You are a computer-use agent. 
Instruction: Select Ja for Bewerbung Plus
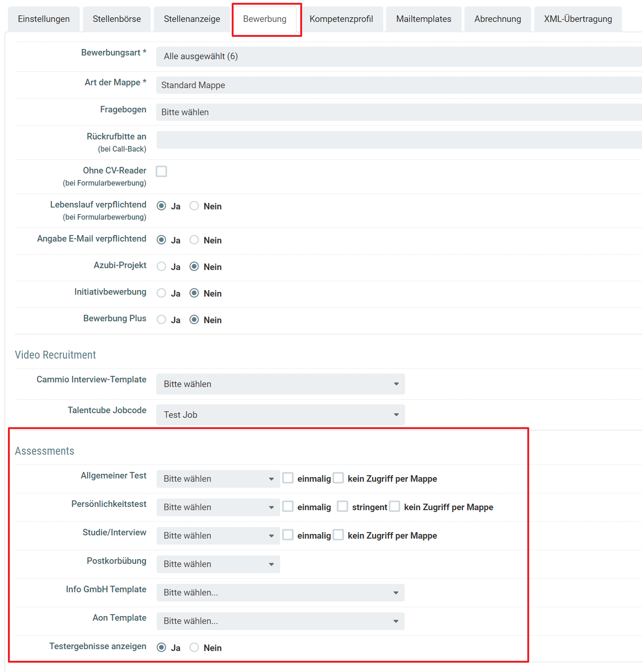click(x=161, y=319)
